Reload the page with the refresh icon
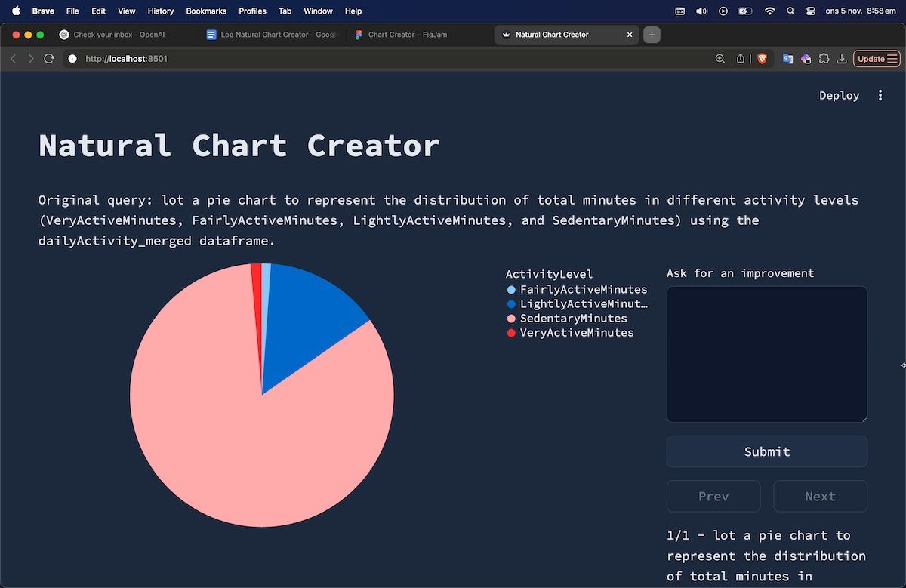The height and width of the screenshot is (588, 906). pyautogui.click(x=49, y=58)
